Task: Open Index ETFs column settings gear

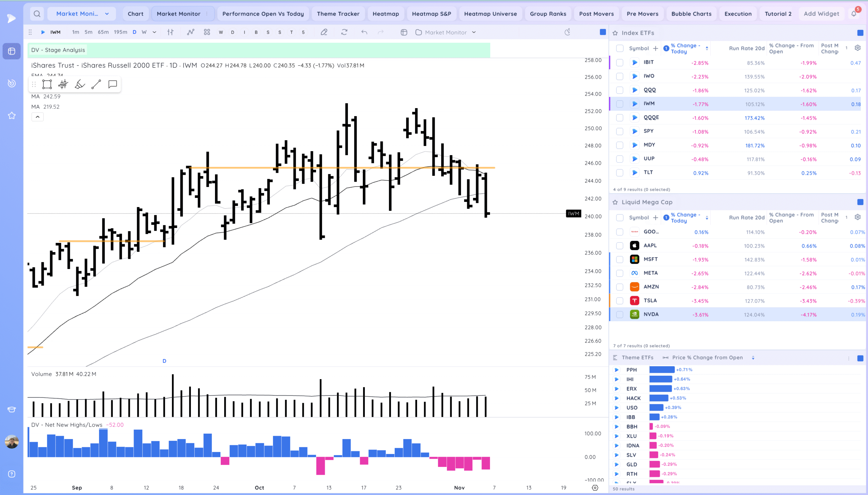Action: tap(857, 48)
